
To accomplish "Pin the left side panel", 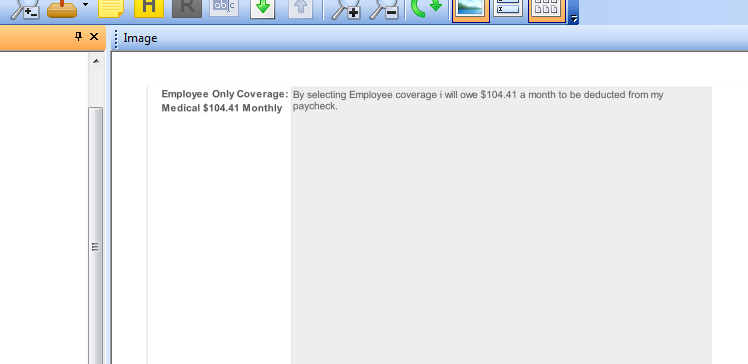I will 79,37.
